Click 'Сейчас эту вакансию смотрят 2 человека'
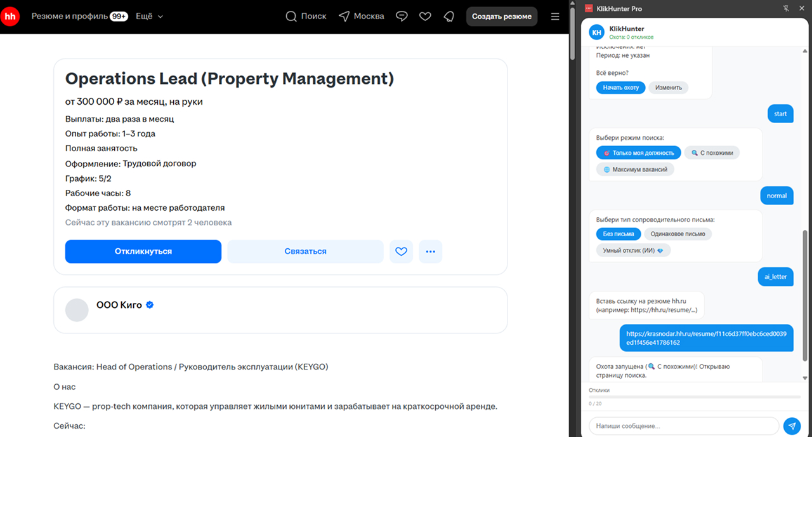812x508 pixels. point(148,223)
